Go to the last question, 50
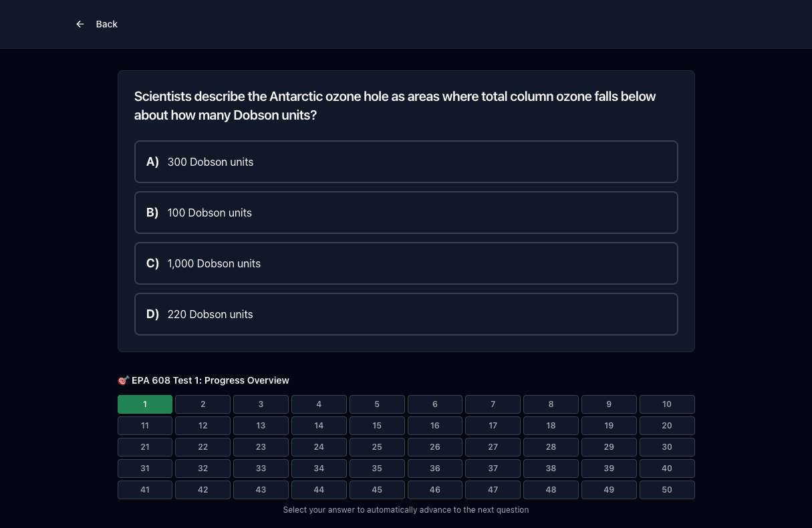The image size is (812, 528). pyautogui.click(x=667, y=490)
